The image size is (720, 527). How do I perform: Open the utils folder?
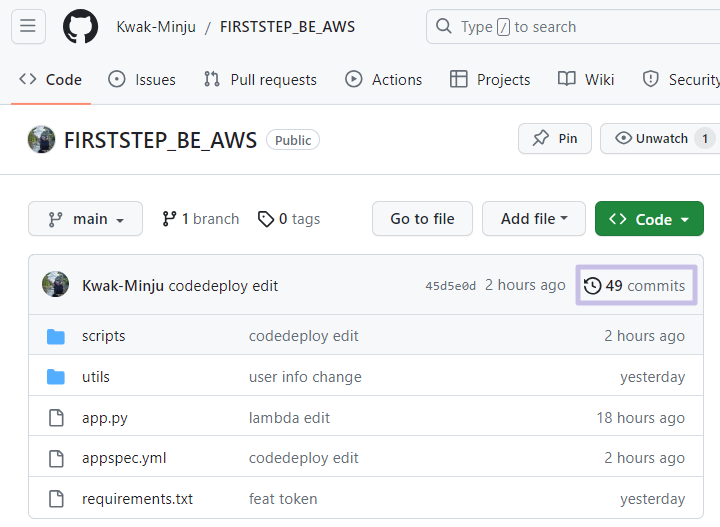point(96,377)
